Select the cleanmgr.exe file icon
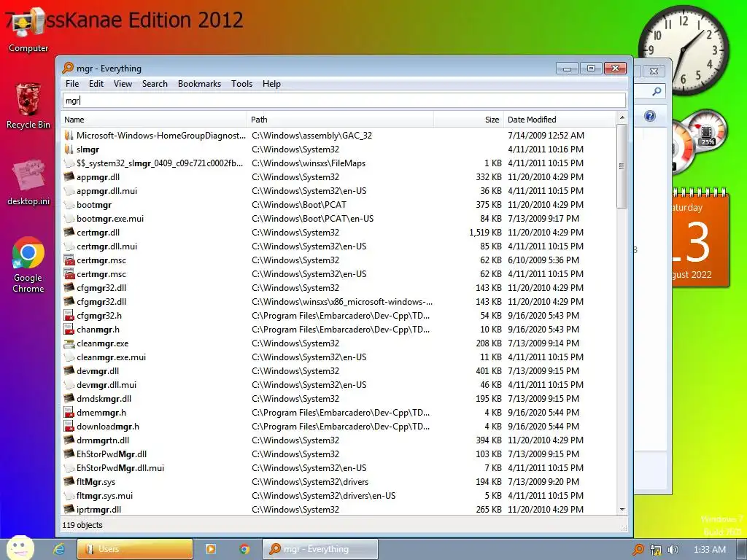The height and width of the screenshot is (560, 747). click(69, 343)
